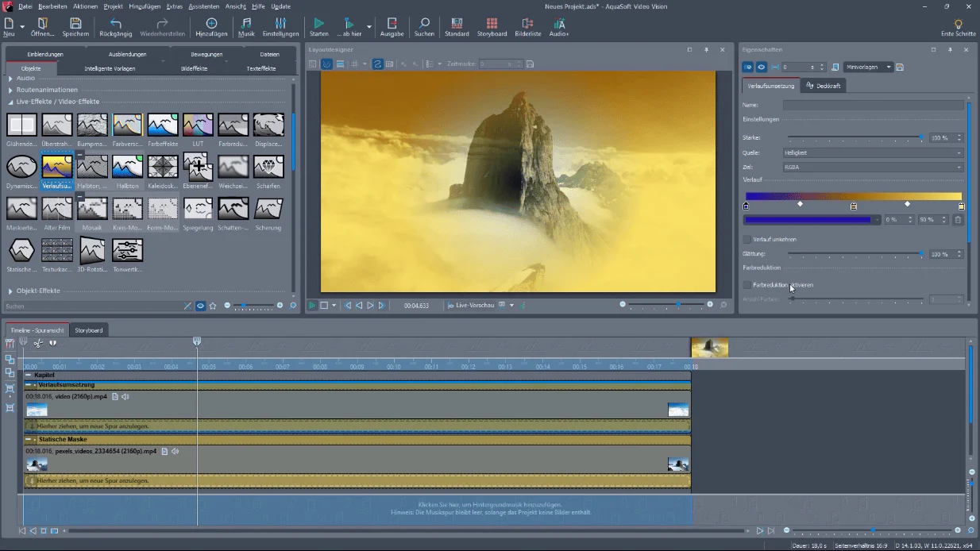
Task: Choose the Mosaik effect icon
Action: pyautogui.click(x=92, y=208)
